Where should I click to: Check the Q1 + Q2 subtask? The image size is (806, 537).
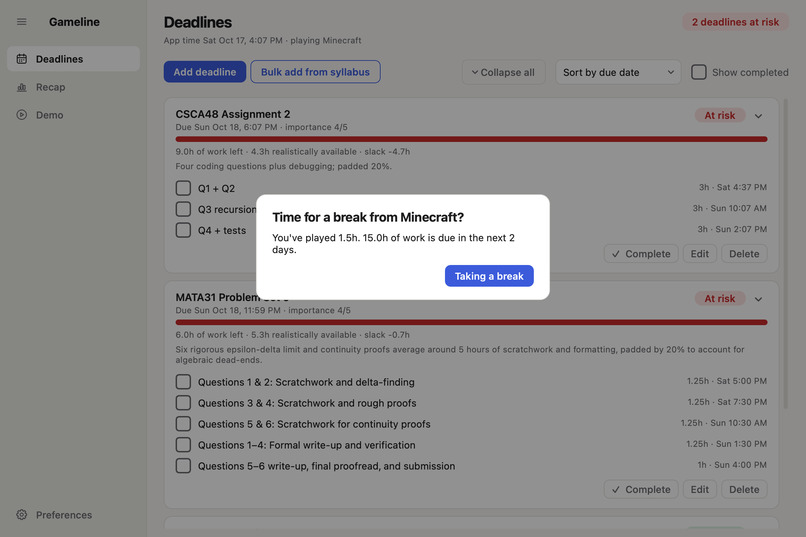pos(183,188)
